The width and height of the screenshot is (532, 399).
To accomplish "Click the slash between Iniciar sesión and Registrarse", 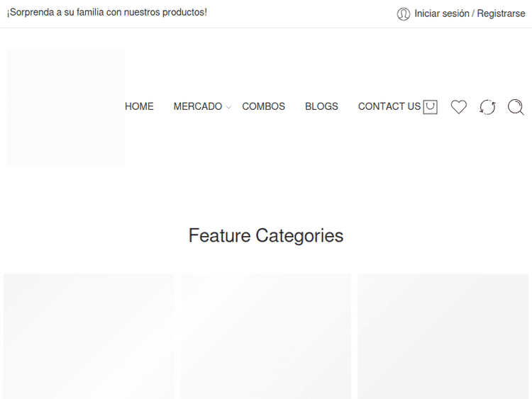I will pos(473,13).
